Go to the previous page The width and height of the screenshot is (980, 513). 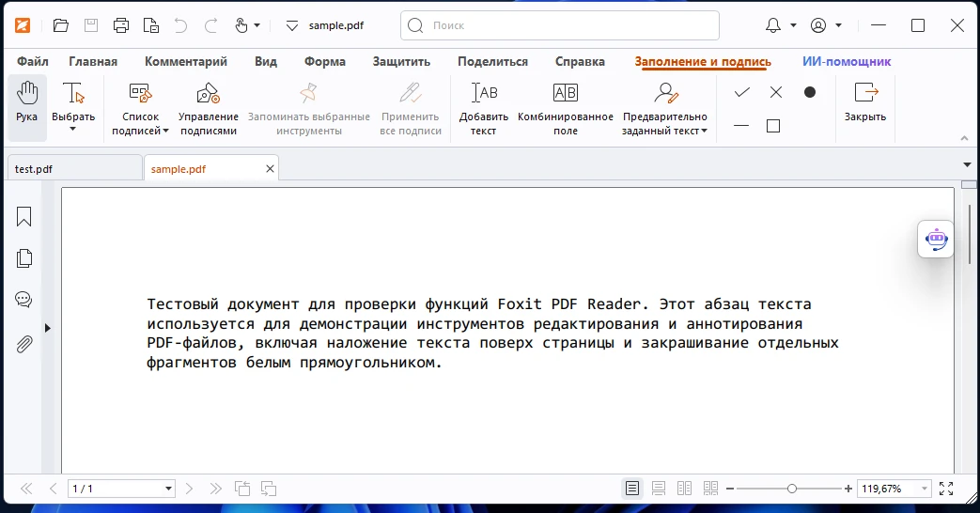[x=54, y=489]
